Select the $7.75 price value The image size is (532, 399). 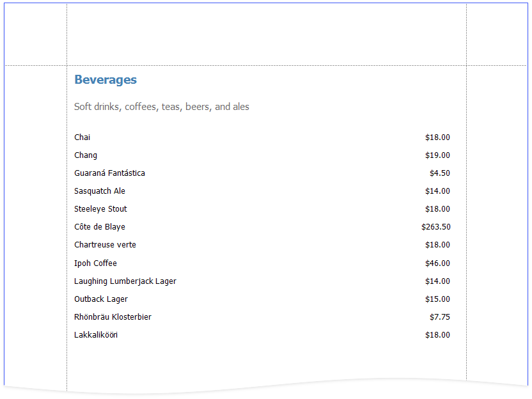pos(439,317)
